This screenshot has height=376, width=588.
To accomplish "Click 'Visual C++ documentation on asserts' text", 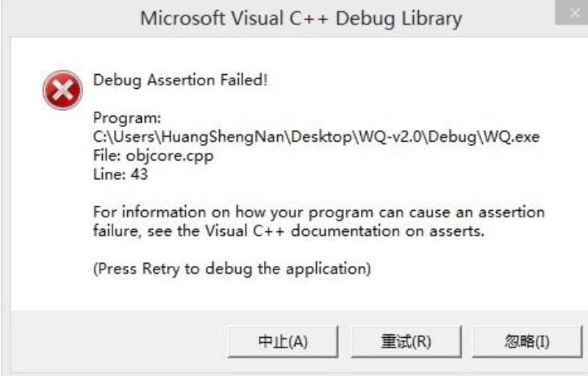I will pos(344,231).
